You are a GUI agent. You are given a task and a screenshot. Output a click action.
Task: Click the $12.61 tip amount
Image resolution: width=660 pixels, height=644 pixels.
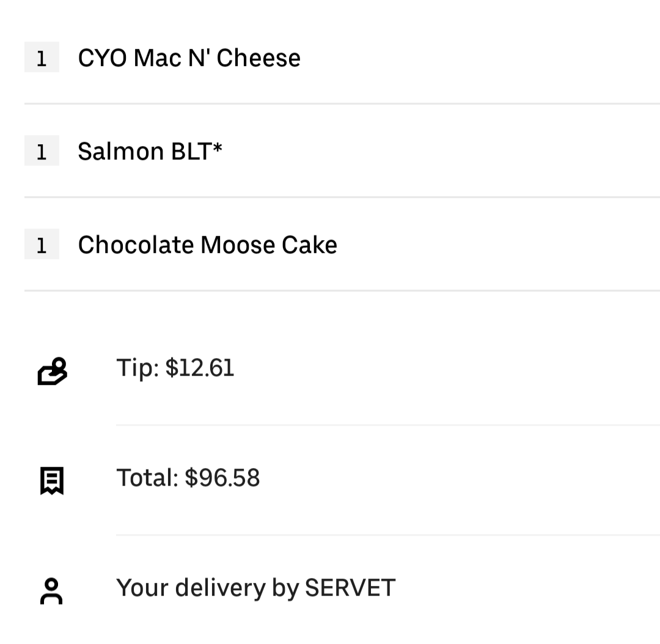[x=200, y=368]
